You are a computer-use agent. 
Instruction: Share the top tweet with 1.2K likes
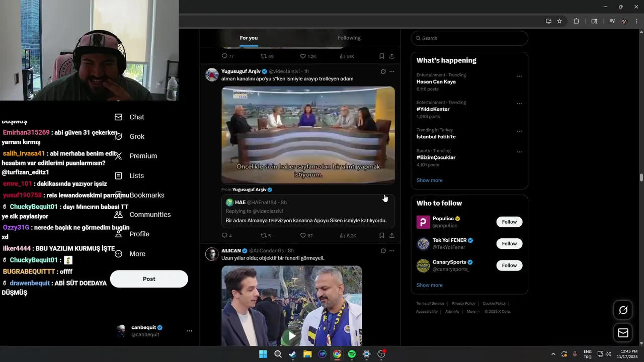click(x=392, y=56)
